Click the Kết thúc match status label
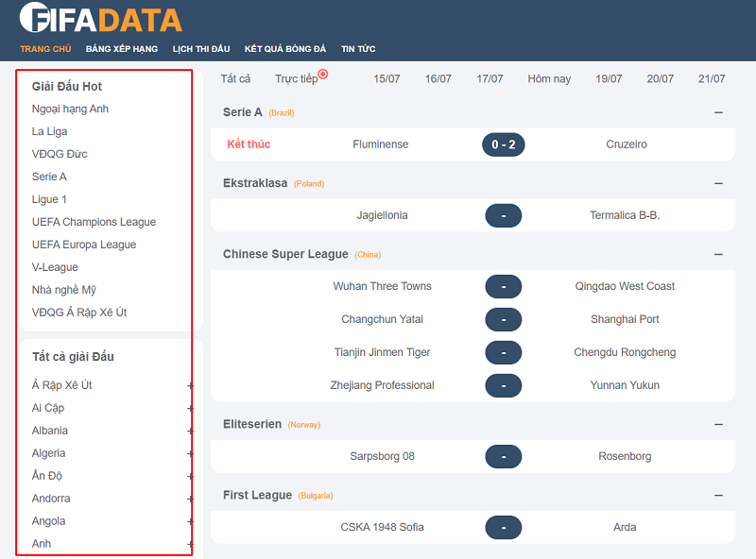This screenshot has width=756, height=559. click(x=249, y=144)
